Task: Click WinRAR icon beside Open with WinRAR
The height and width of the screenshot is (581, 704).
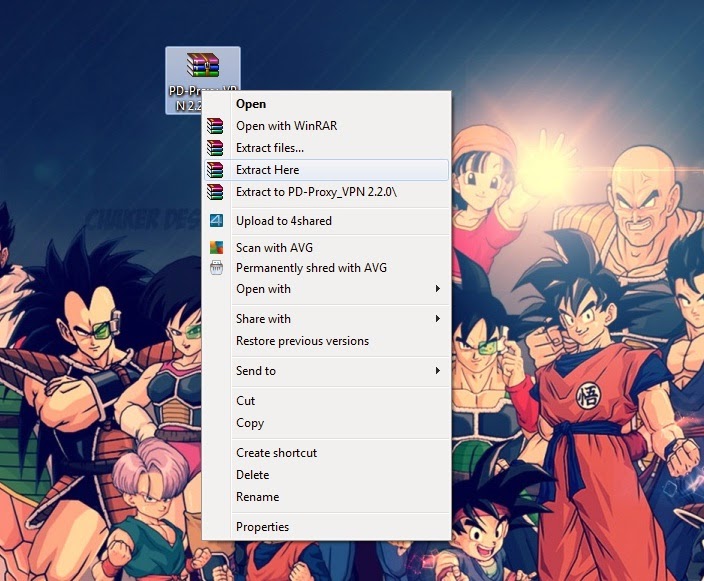Action: [x=215, y=126]
